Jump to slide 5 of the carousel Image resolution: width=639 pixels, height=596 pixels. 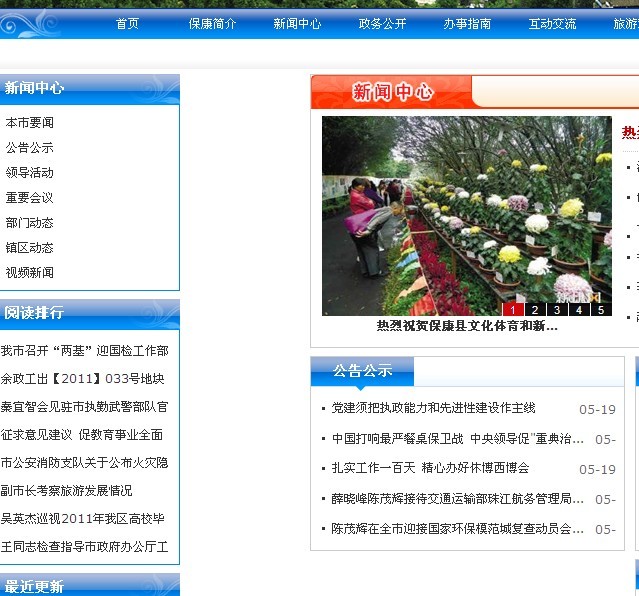click(600, 309)
